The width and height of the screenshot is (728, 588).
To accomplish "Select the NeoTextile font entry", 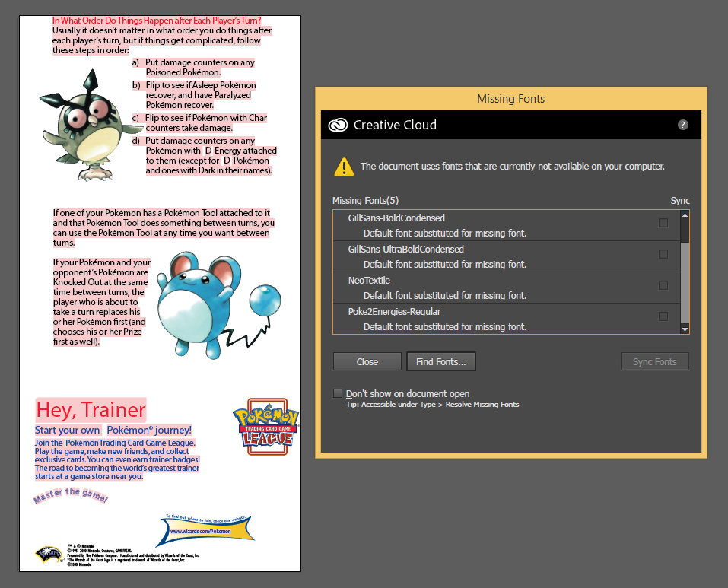I will tap(507, 288).
